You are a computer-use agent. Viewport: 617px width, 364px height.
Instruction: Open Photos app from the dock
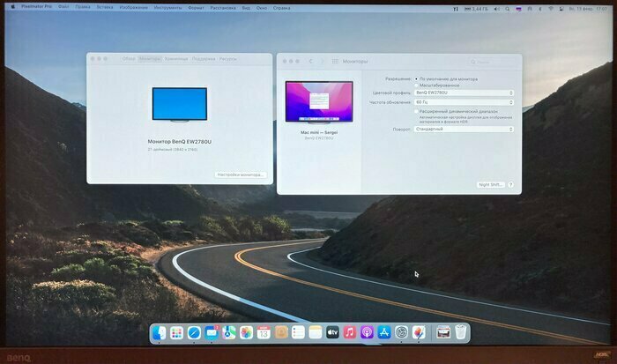click(x=246, y=333)
